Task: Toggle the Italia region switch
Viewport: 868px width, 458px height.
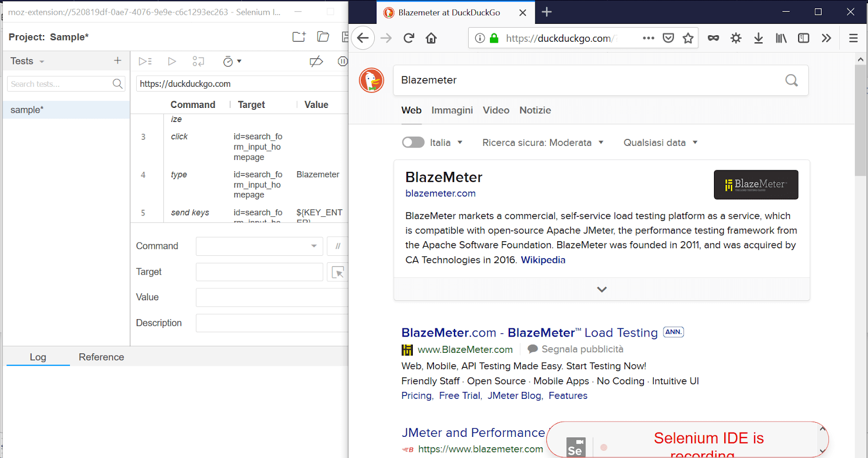Action: click(413, 142)
